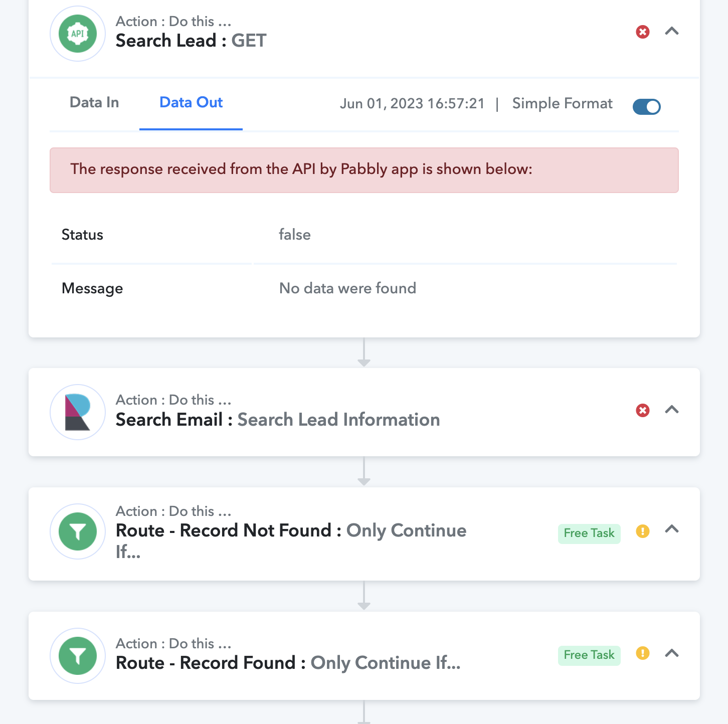The height and width of the screenshot is (724, 728).
Task: Collapse the Search Email step chevron
Action: point(672,410)
